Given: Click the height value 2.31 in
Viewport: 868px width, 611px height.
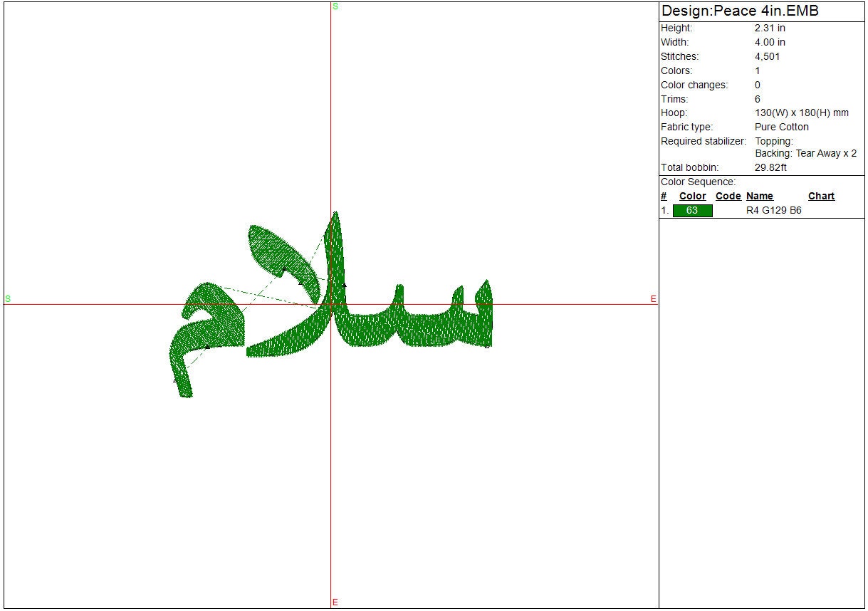Looking at the screenshot, I should (770, 28).
